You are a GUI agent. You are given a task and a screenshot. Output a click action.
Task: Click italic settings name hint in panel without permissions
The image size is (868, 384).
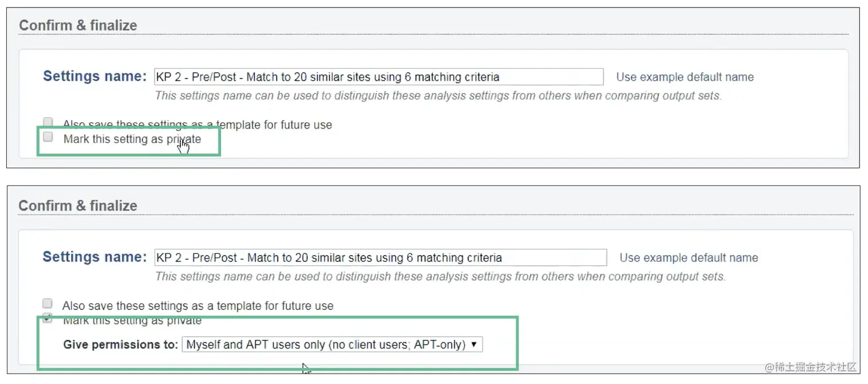(438, 96)
